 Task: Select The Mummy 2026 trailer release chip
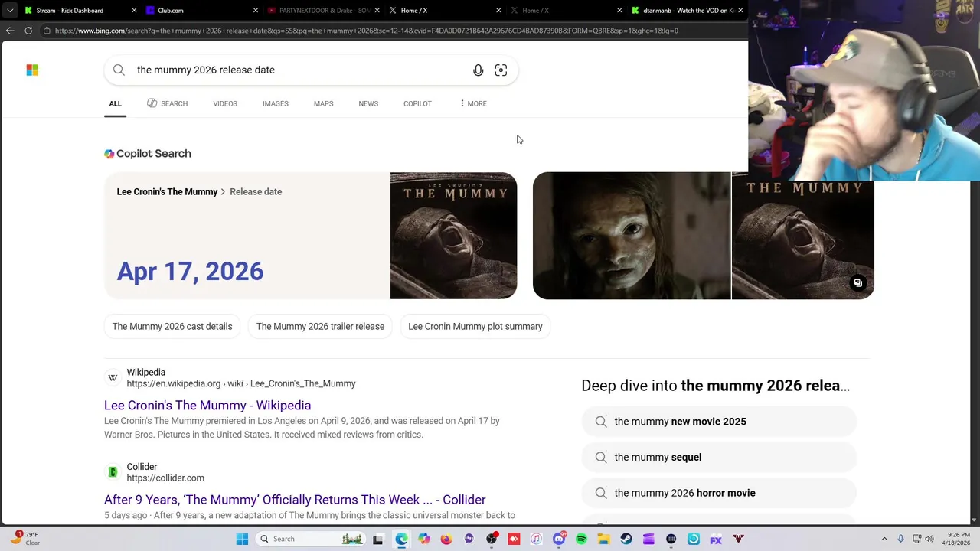[x=320, y=327]
